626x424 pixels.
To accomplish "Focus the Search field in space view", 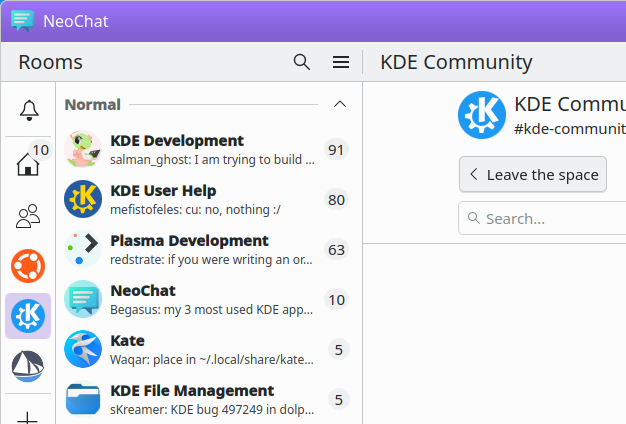I will (x=542, y=218).
